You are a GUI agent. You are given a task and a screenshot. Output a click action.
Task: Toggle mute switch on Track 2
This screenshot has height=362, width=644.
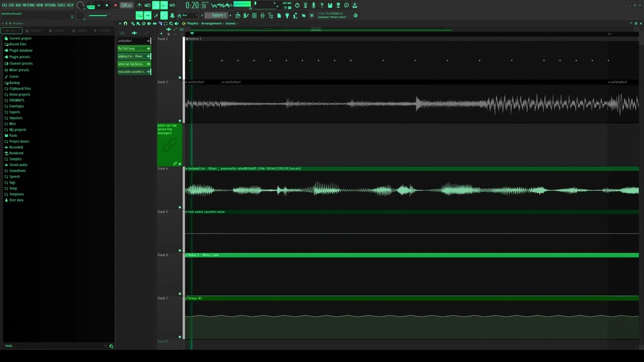[180, 121]
